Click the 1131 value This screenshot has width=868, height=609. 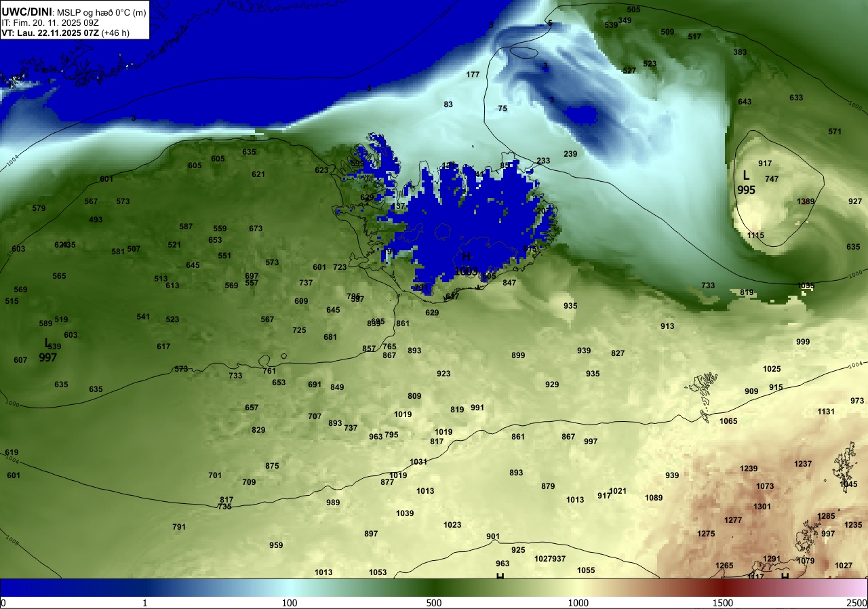pyautogui.click(x=826, y=412)
